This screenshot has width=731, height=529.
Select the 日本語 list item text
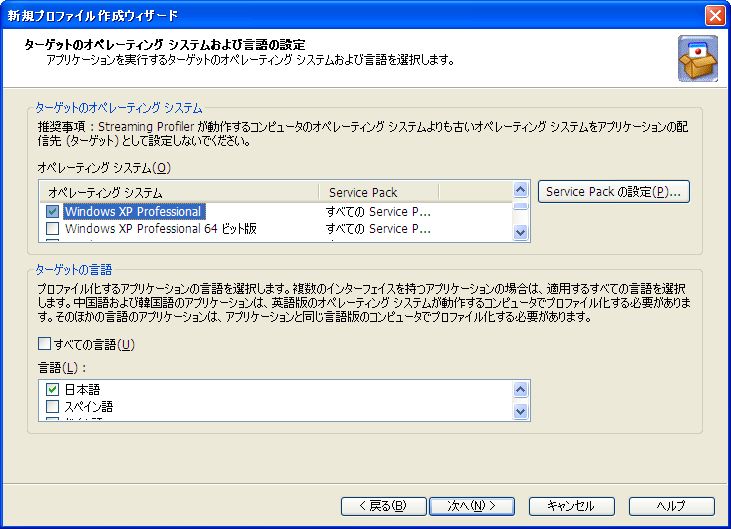[82, 389]
